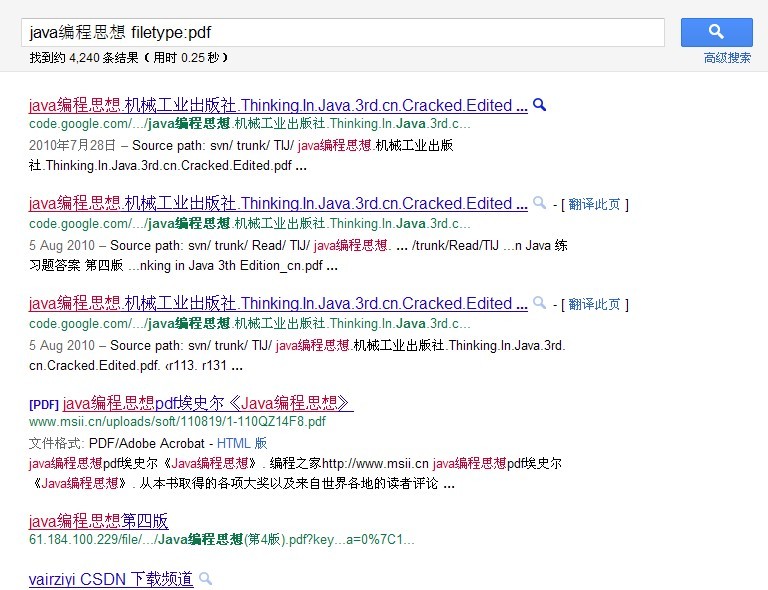Viewport: 768px width, 590px height.
Task: Click 翻译此页 for the Read/TIJ result
Action: (x=594, y=204)
